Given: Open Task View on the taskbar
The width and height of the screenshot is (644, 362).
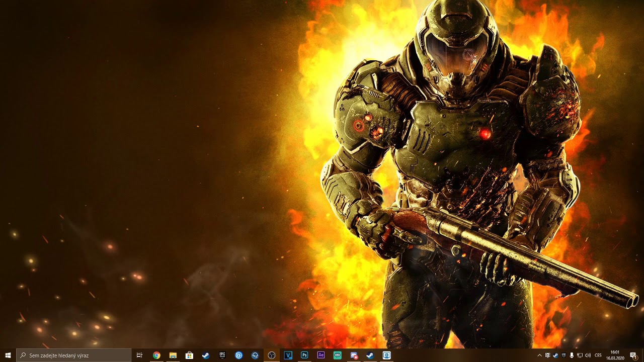Looking at the screenshot, I should 140,355.
